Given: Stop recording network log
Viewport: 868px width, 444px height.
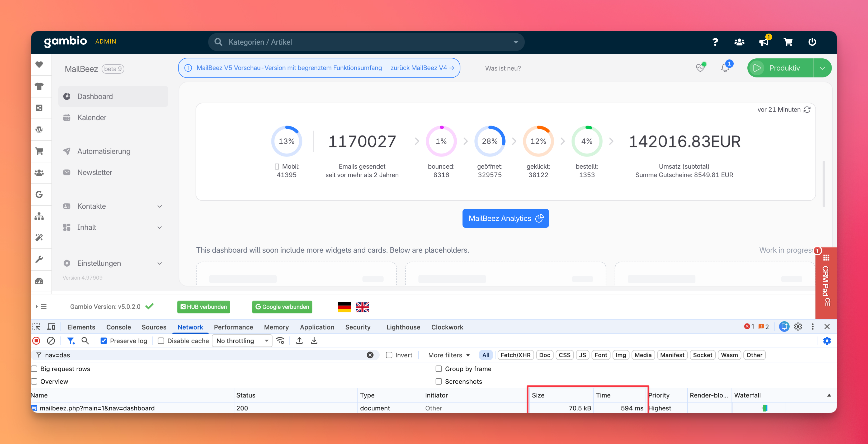Looking at the screenshot, I should pyautogui.click(x=36, y=341).
